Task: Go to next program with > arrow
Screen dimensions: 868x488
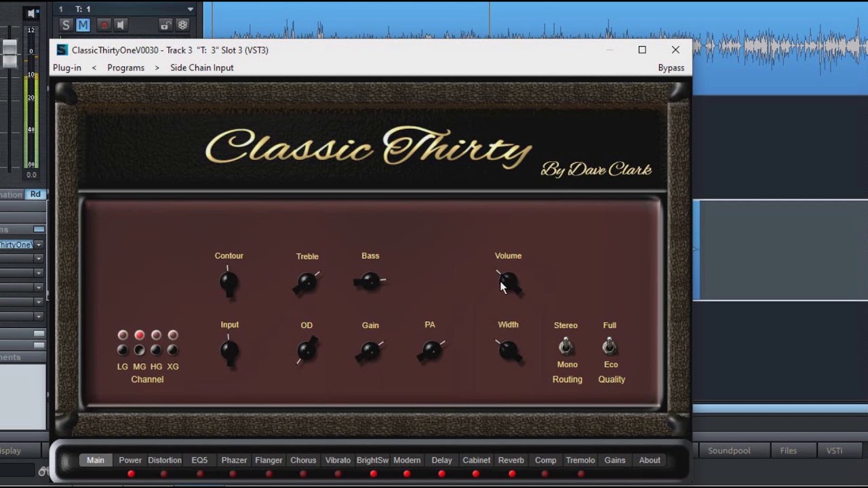Action: point(157,68)
